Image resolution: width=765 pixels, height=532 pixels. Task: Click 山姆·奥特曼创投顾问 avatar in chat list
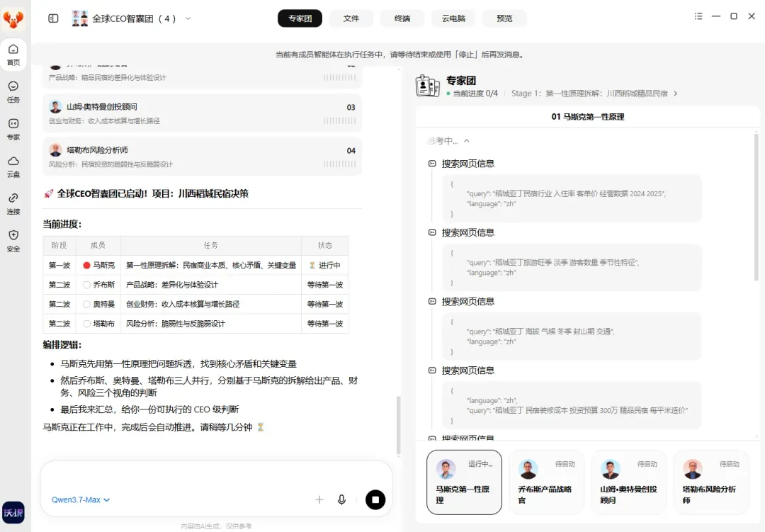pos(56,106)
